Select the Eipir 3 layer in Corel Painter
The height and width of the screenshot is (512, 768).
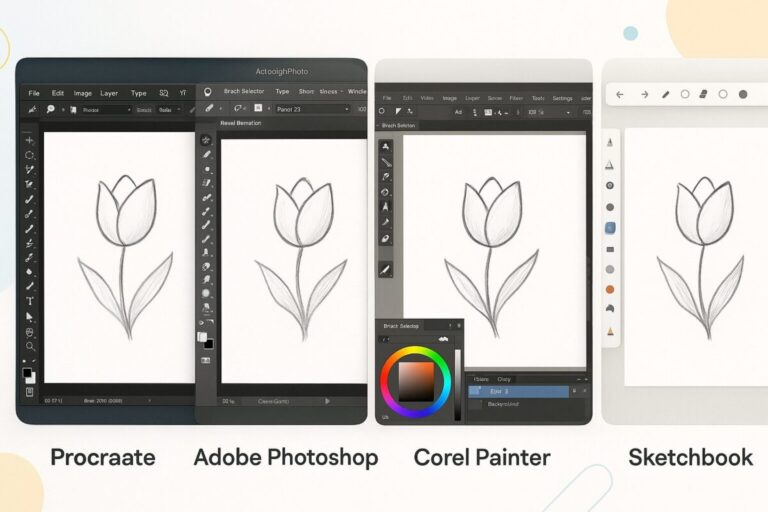[519, 391]
